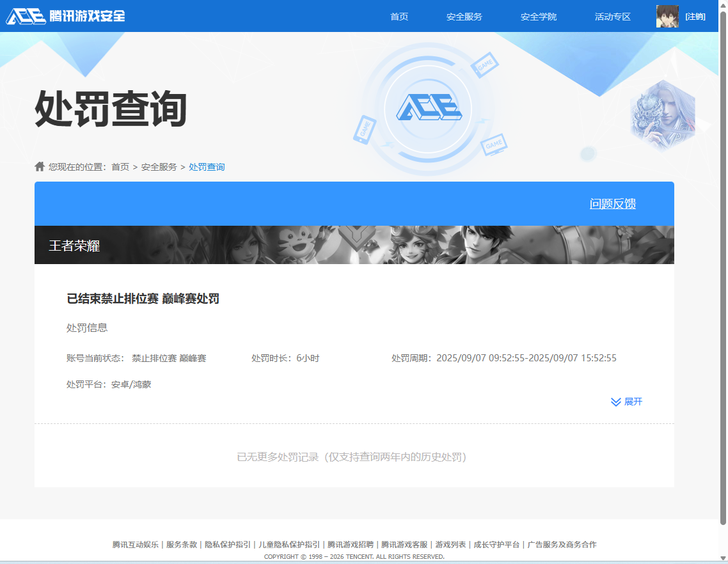The height and width of the screenshot is (564, 728).
Task: Open the 活动专区 section
Action: coord(612,17)
